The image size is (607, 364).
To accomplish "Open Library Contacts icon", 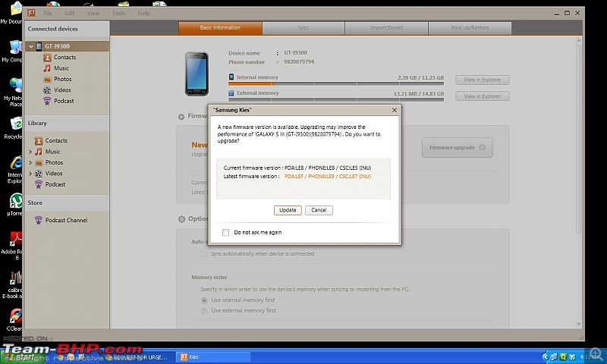I will (x=39, y=141).
